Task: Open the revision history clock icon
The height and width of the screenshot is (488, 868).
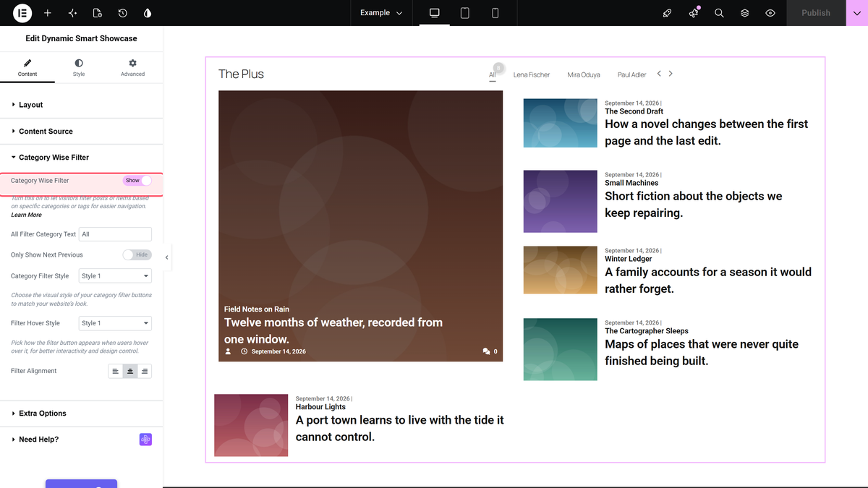Action: [x=123, y=13]
